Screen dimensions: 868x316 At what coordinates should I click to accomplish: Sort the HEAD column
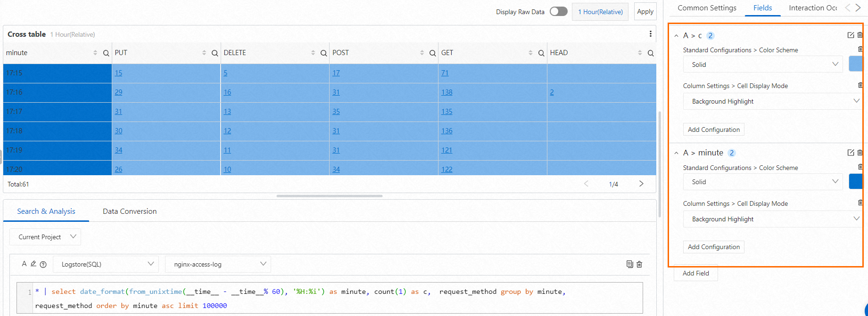[640, 53]
